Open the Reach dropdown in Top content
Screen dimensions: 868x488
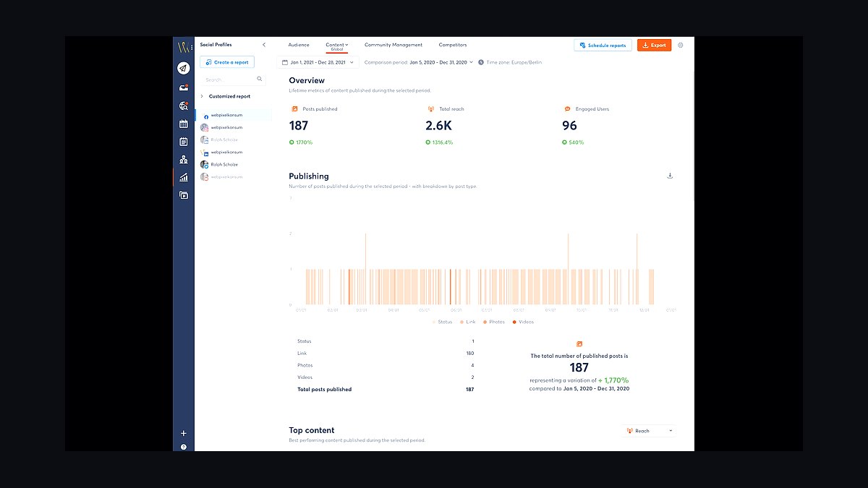(x=649, y=431)
